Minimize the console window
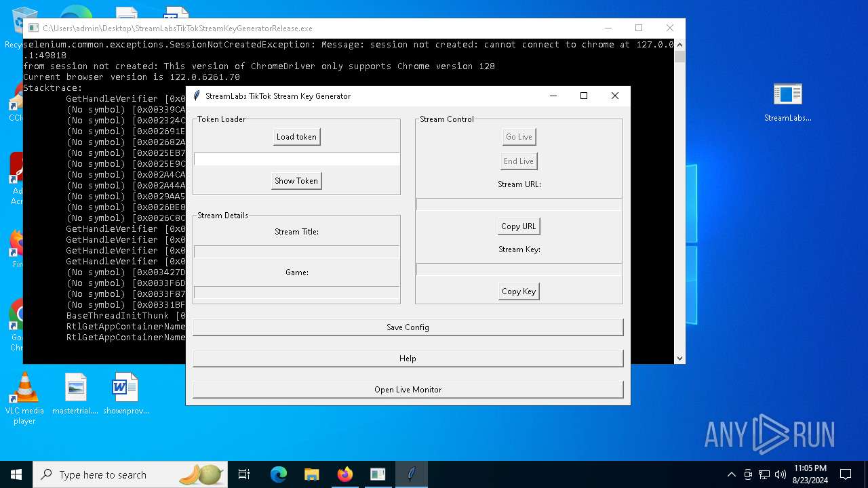The width and height of the screenshot is (868, 488). [x=608, y=28]
